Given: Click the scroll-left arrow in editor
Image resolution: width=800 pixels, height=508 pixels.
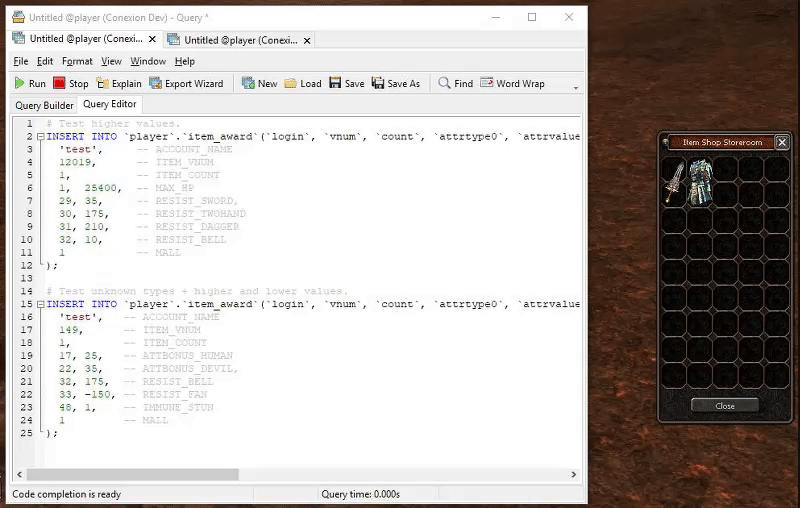Looking at the screenshot, I should pos(19,474).
